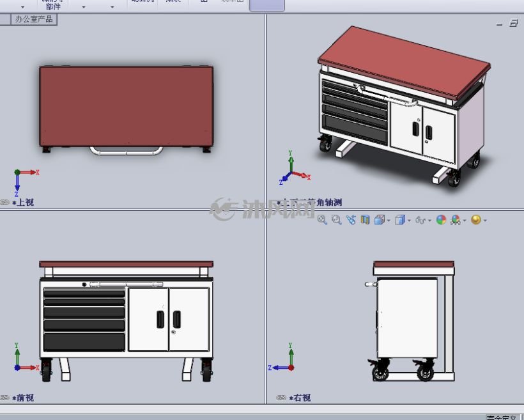Expand the Apply Scene dropdown arrow
524x420 pixels.
465,221
